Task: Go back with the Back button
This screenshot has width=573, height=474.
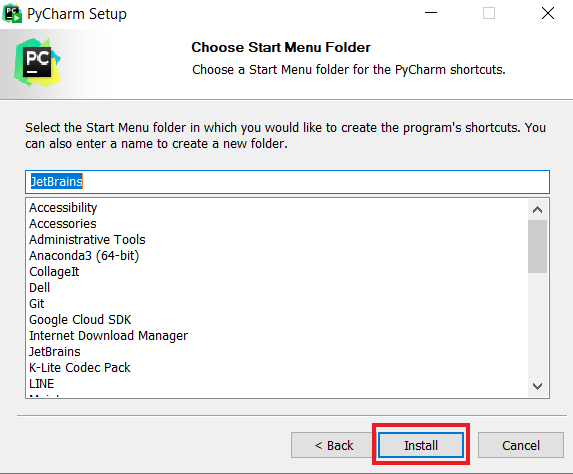Action: (334, 445)
